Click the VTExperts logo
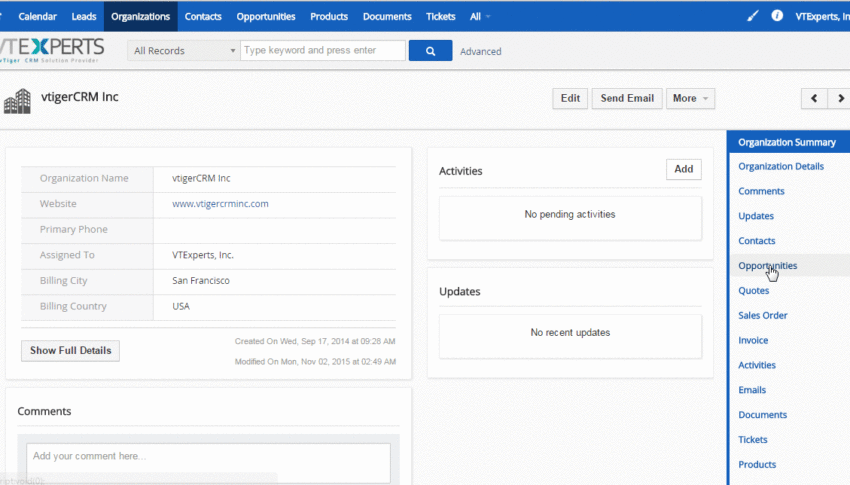This screenshot has width=850, height=485. [52, 50]
